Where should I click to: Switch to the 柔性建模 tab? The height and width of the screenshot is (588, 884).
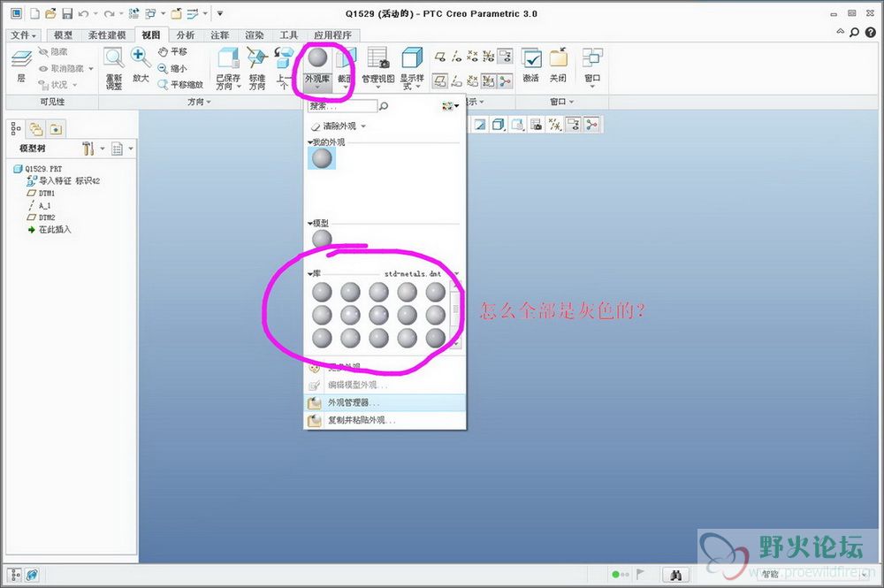pos(107,35)
